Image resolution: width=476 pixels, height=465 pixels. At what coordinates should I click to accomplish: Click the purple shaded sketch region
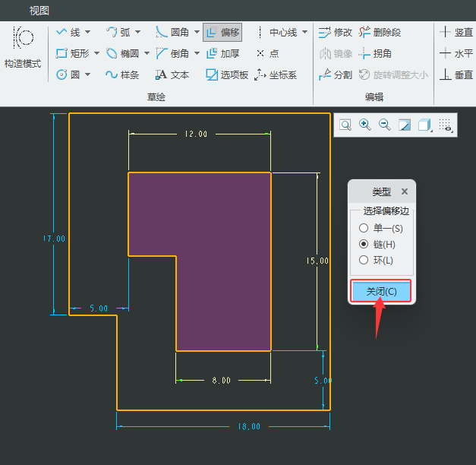click(x=223, y=243)
